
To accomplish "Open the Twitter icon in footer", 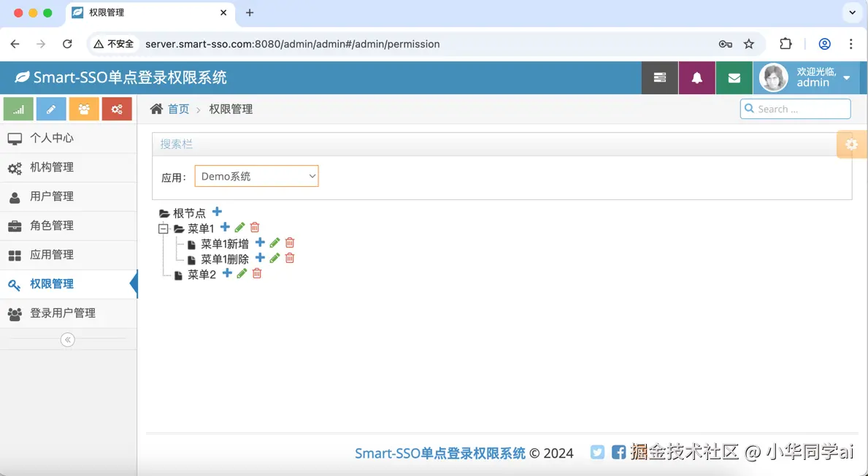I will (597, 452).
